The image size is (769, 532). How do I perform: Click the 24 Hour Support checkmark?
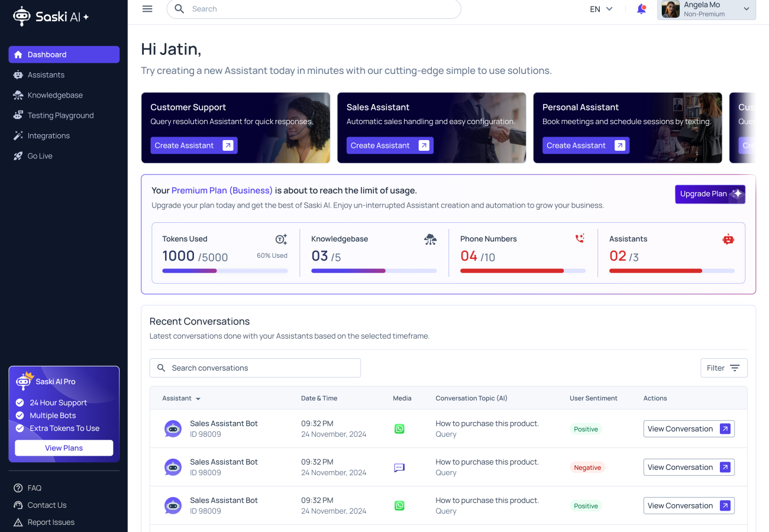[20, 403]
